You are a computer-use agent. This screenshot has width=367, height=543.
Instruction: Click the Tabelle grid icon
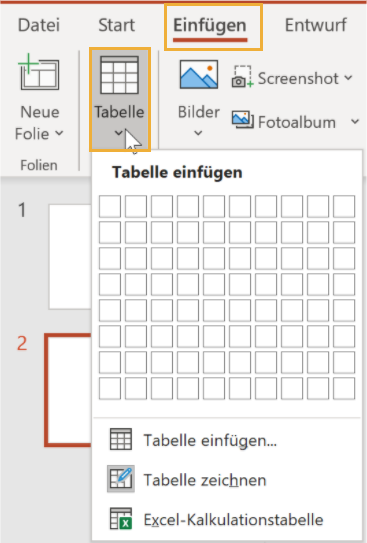[119, 75]
